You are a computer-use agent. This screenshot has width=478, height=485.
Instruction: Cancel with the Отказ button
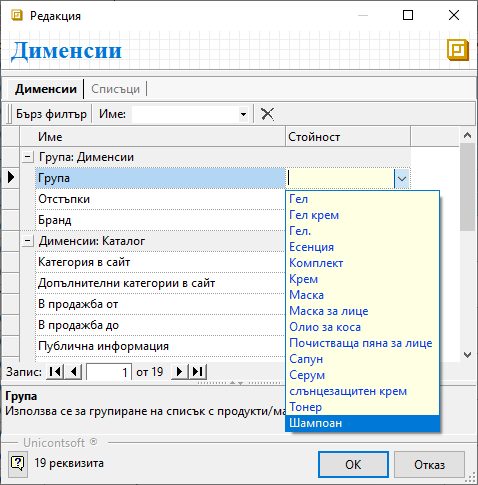[x=429, y=464]
